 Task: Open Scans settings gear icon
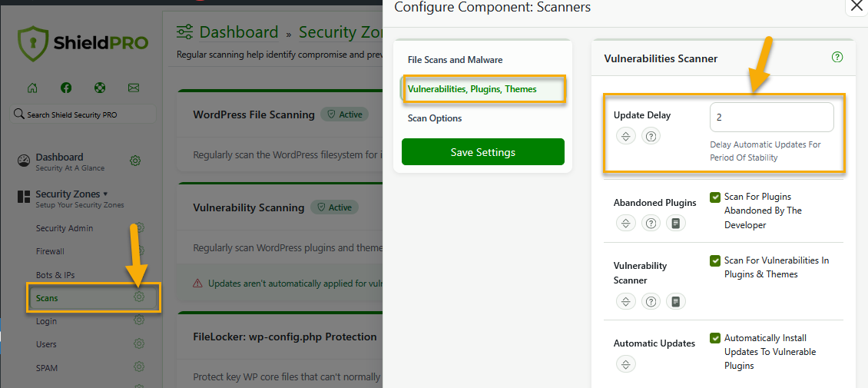(139, 297)
